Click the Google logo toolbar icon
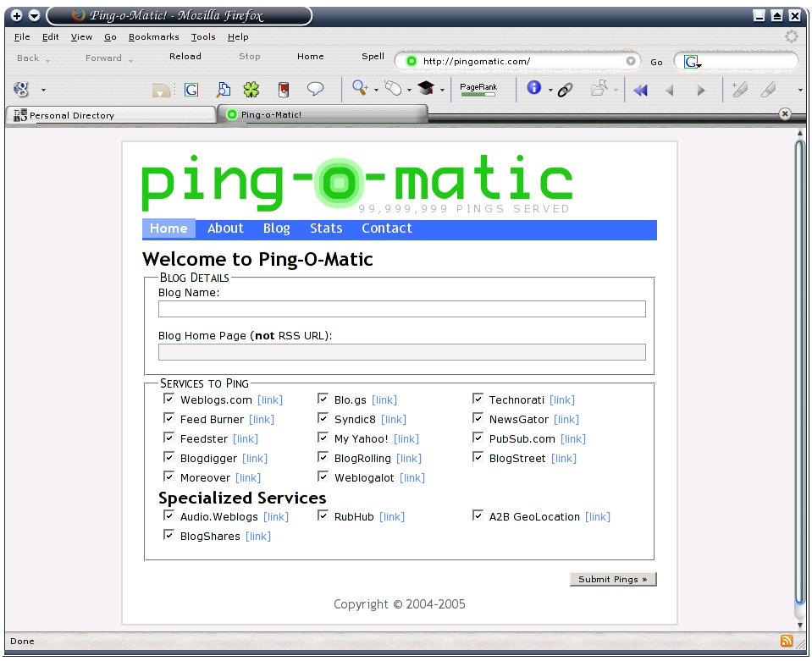Image resolution: width=812 pixels, height=661 pixels. tap(20, 90)
